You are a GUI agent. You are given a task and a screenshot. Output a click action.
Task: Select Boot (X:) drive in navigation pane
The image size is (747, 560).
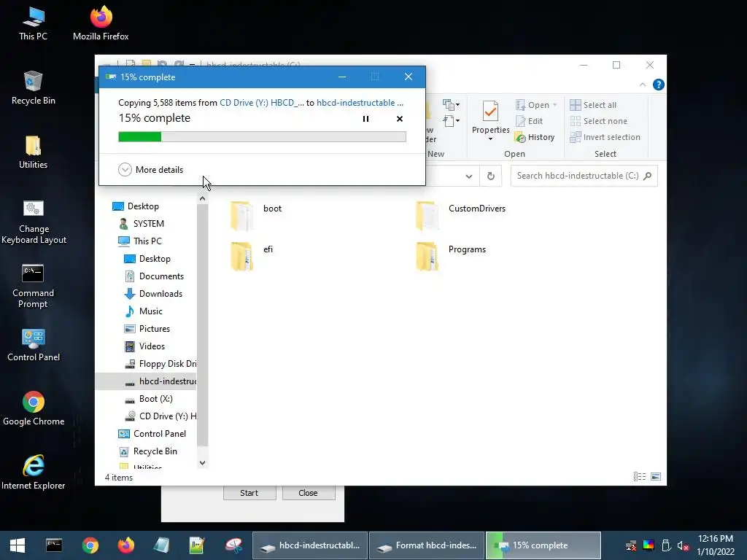click(149, 399)
